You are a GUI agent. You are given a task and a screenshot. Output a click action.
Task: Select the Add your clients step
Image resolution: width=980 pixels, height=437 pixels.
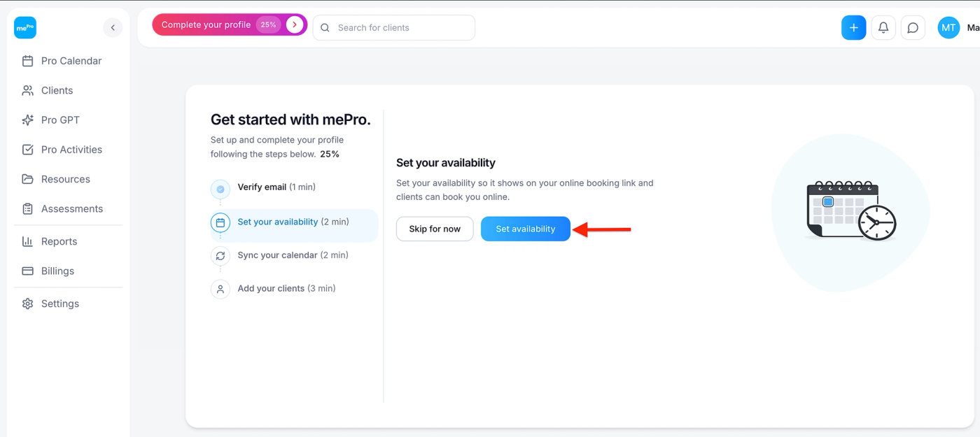[294, 289]
